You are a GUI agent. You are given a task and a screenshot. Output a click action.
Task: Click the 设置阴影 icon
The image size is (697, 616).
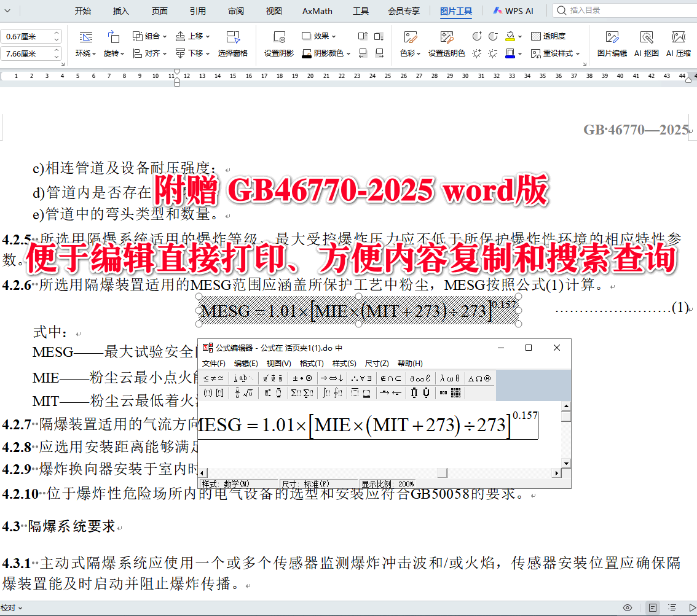click(280, 43)
